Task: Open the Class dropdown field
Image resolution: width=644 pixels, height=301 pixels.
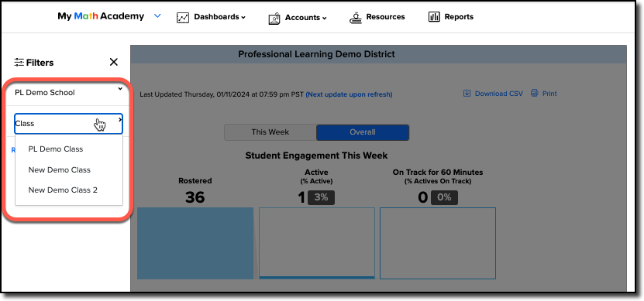Action: pyautogui.click(x=69, y=124)
